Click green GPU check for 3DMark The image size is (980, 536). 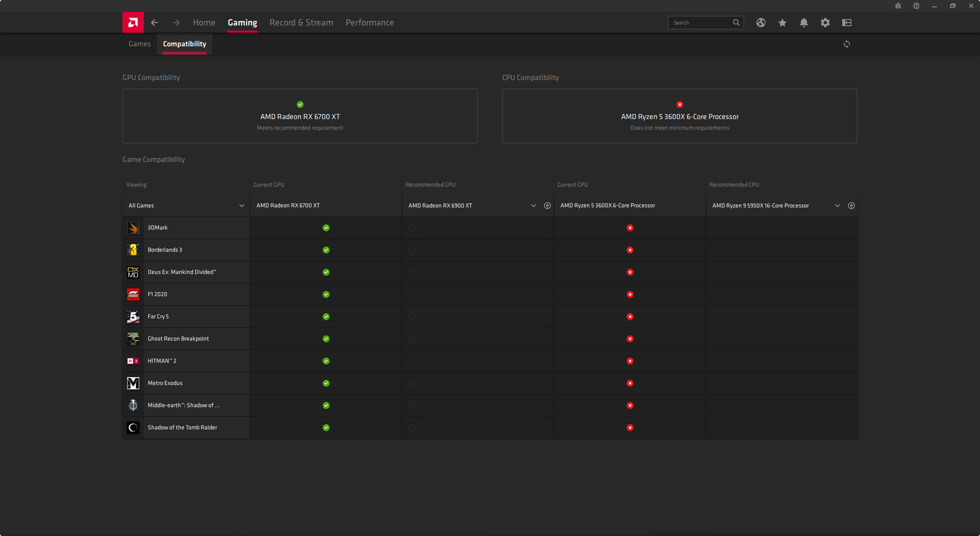pyautogui.click(x=326, y=228)
